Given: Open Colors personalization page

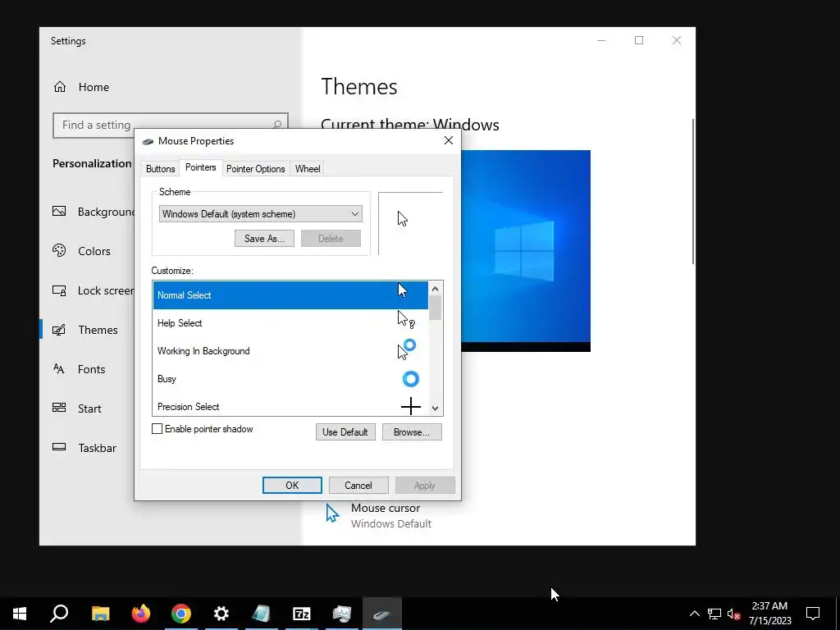Looking at the screenshot, I should [94, 251].
